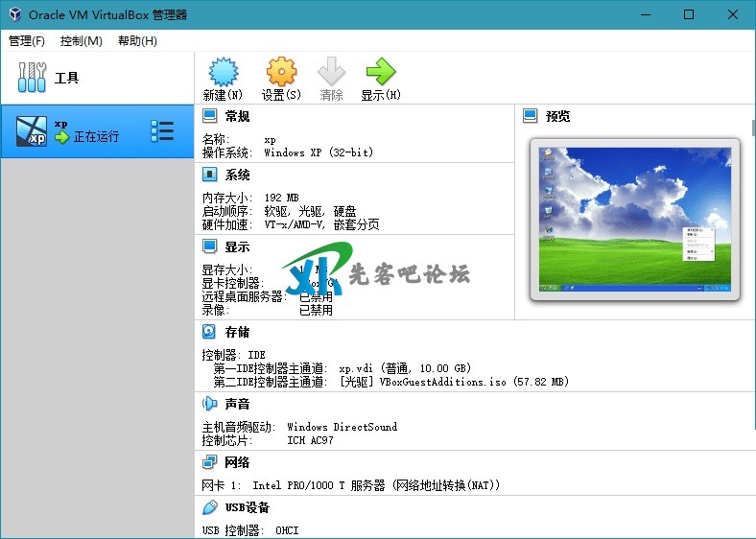The width and height of the screenshot is (756, 539).
Task: Click the USB devices (USB设备) icon
Action: point(210,507)
